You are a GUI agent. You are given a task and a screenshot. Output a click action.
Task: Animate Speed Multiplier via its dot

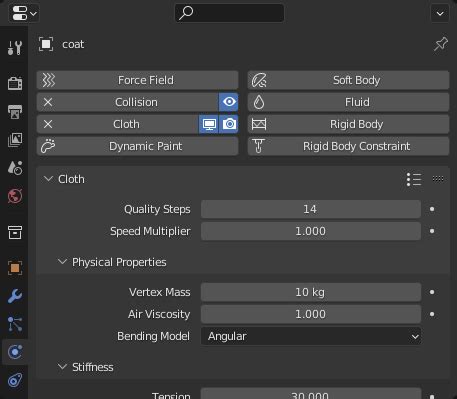coord(432,231)
